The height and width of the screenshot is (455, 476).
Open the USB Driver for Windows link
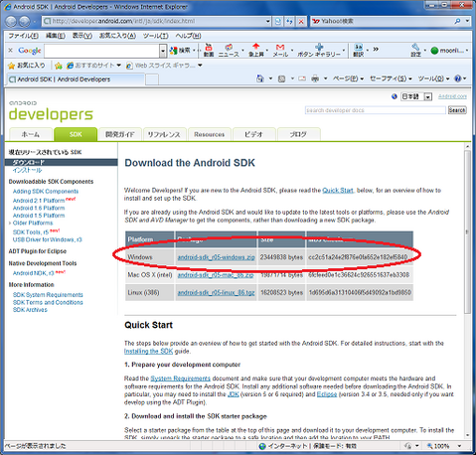(48, 239)
